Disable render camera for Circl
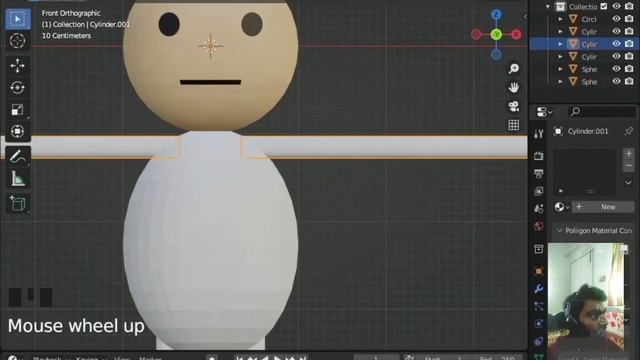640x360 pixels. point(629,19)
